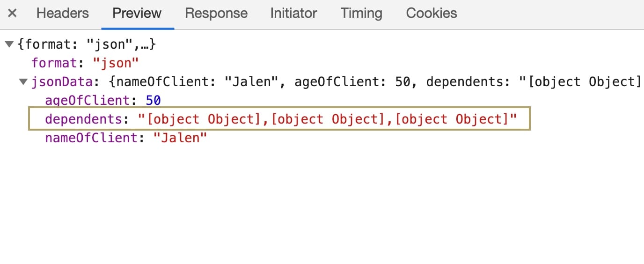Click the dependents property key
Viewport: 644px width, 264px height.
click(84, 119)
